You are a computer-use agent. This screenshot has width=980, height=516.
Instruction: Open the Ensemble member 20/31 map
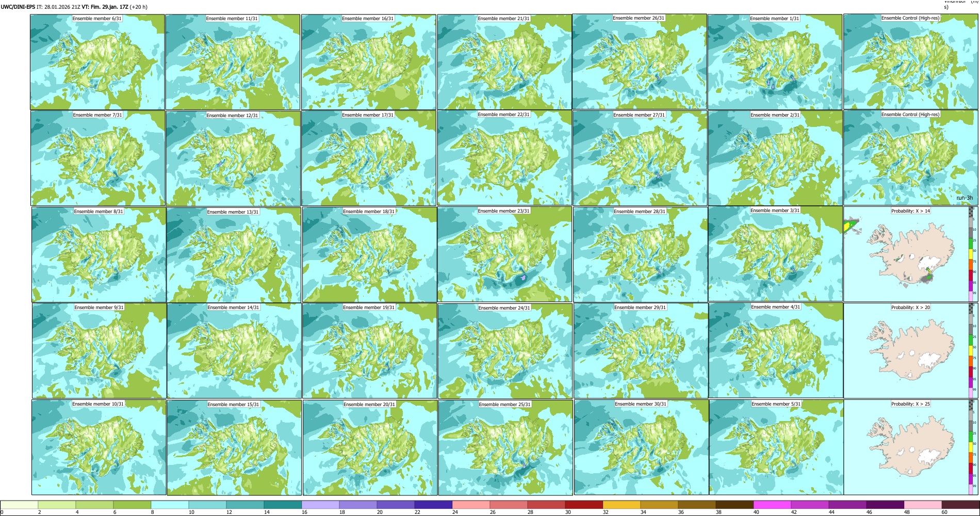[370, 448]
